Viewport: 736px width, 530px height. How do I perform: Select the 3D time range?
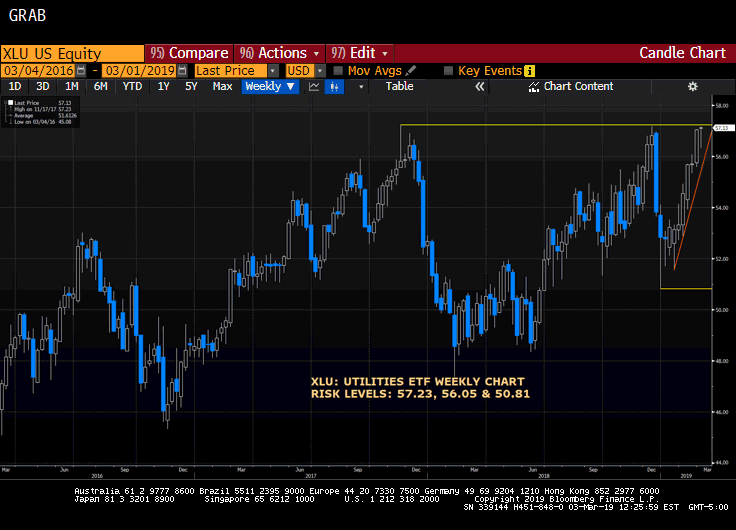43,86
